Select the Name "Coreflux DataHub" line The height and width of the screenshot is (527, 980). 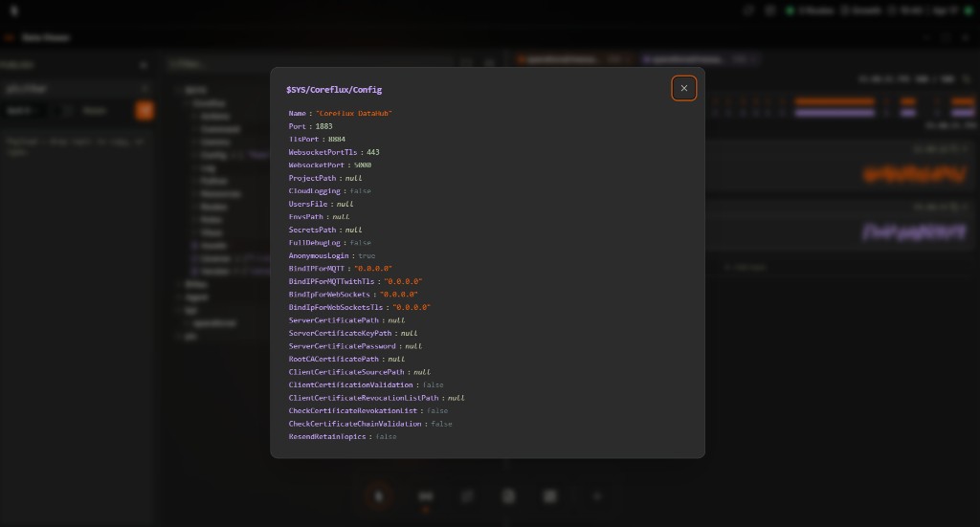tap(340, 113)
